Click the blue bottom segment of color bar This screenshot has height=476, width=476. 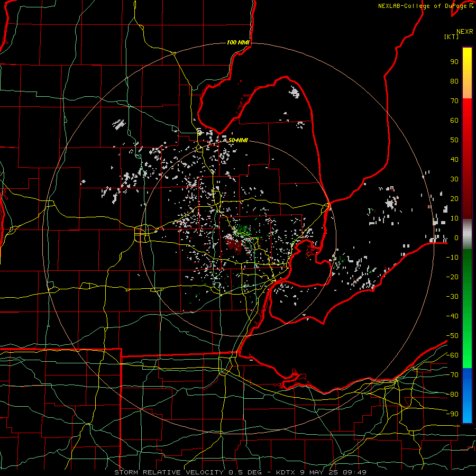467,395
